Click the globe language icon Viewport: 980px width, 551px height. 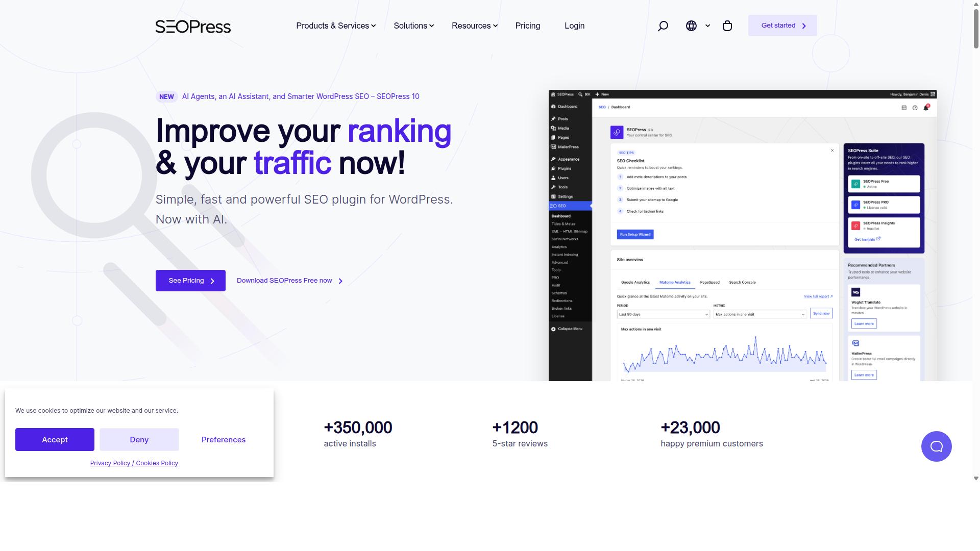point(691,26)
